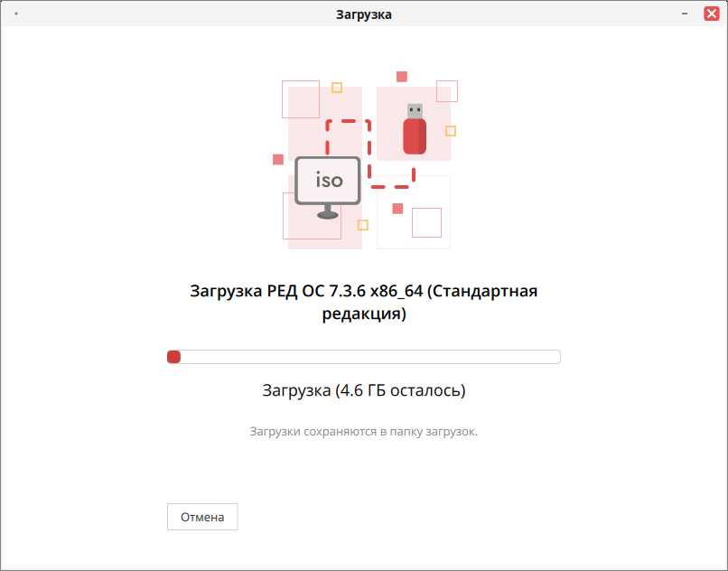Click the red USB flash drive icon
The image size is (728, 571).
point(415,129)
